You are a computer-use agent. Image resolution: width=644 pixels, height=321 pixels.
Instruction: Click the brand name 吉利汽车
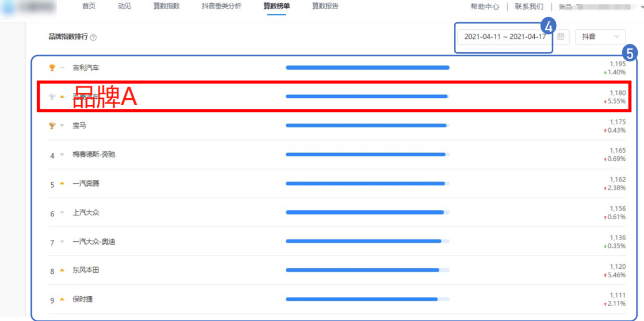tap(86, 67)
